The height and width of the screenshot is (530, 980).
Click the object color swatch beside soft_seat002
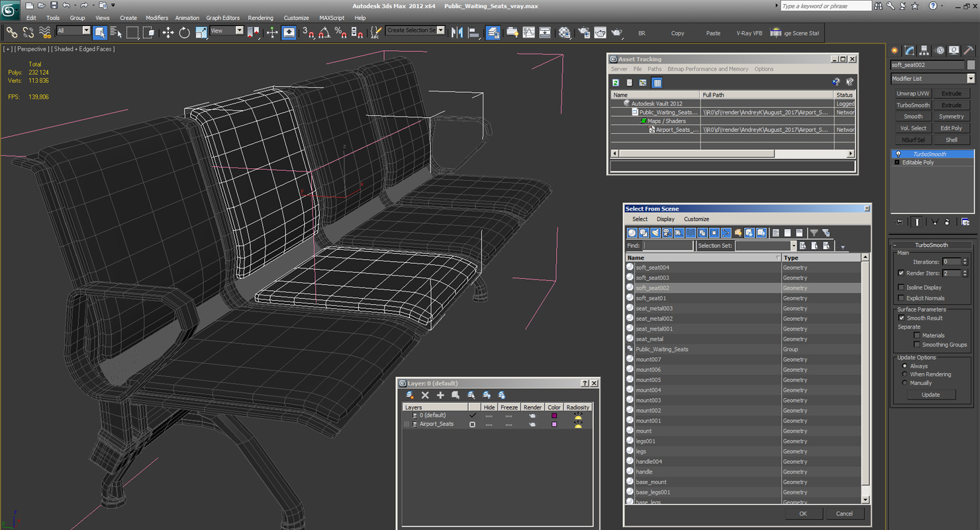tap(971, 65)
